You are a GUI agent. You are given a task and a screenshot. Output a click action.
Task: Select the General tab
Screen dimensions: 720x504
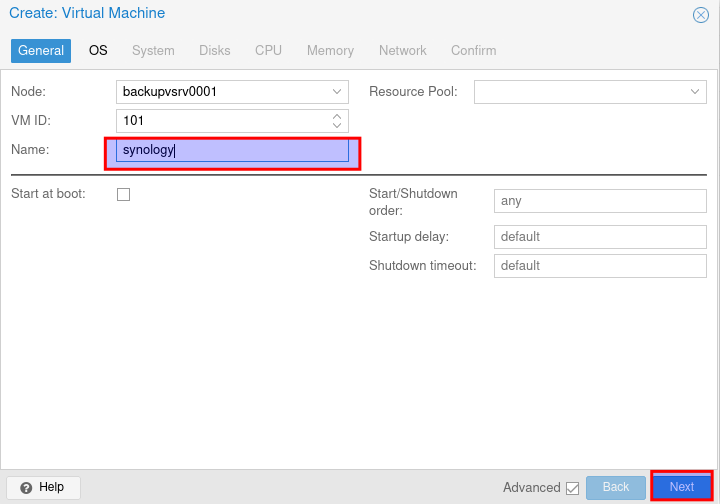[41, 50]
